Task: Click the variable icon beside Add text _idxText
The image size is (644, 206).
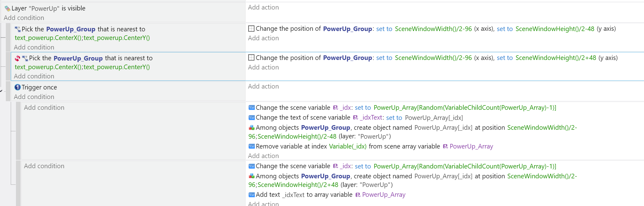Action: (x=251, y=195)
